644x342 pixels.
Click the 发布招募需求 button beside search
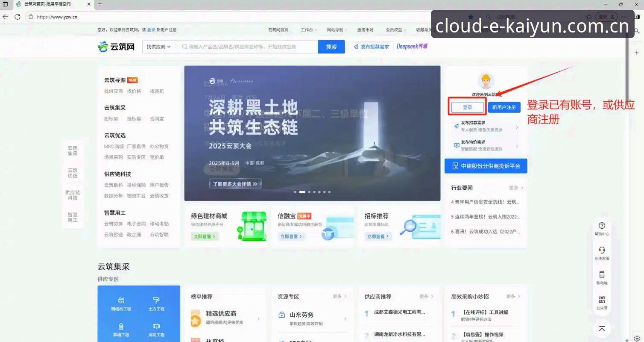(x=371, y=47)
